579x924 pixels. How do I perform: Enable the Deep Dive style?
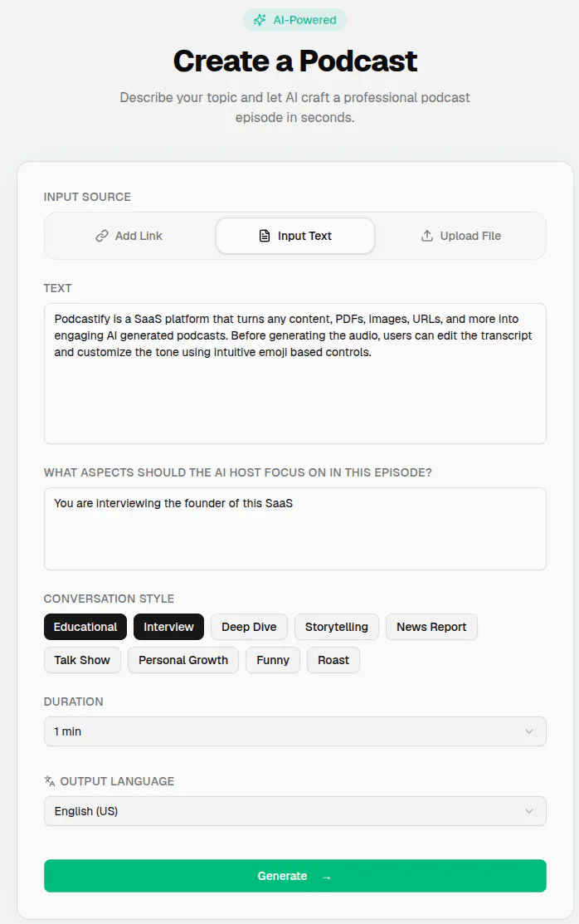tap(249, 627)
